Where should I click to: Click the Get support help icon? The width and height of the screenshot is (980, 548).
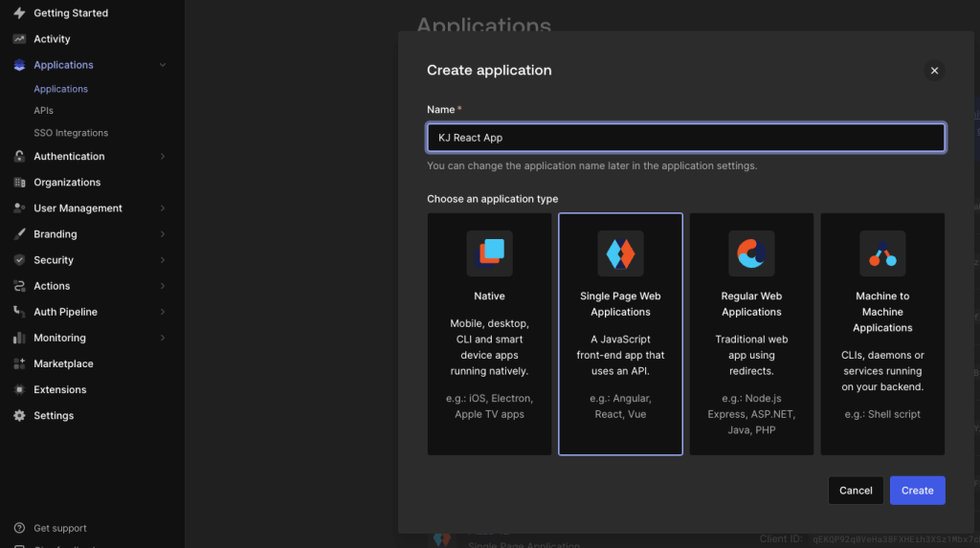pyautogui.click(x=19, y=528)
